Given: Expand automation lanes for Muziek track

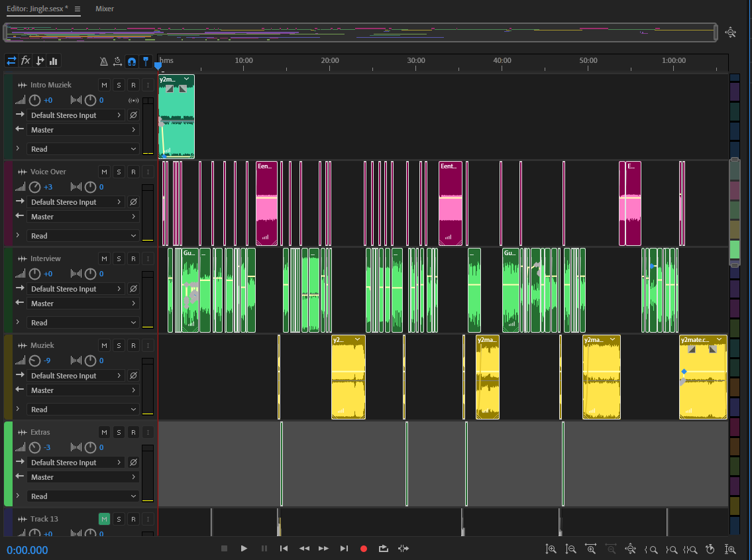Looking at the screenshot, I should tap(18, 410).
